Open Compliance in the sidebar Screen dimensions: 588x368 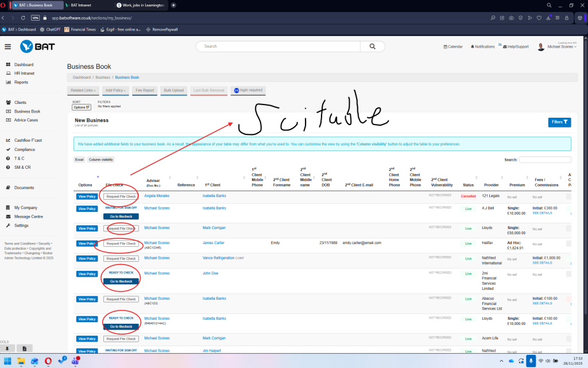[x=25, y=149]
